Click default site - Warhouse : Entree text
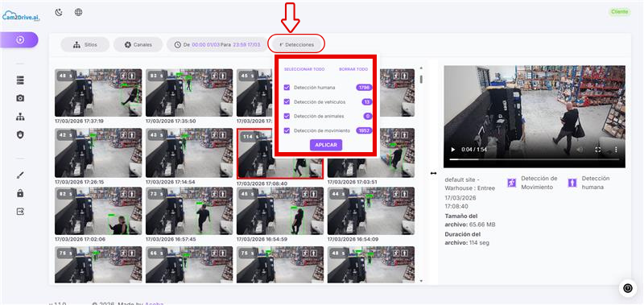 click(470, 183)
